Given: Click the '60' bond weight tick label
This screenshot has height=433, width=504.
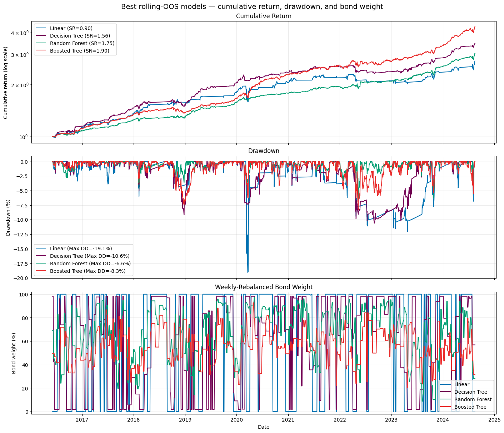Looking at the screenshot, I should click(26, 341).
